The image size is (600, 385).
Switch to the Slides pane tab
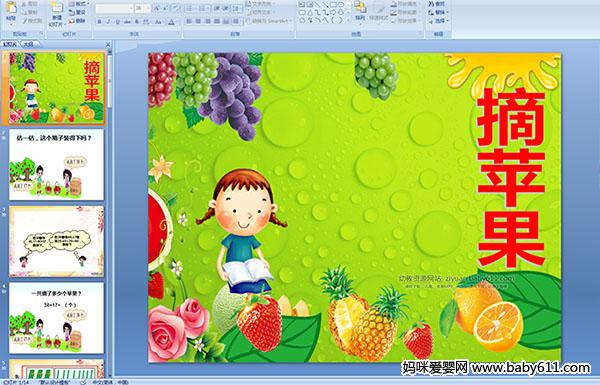[x=10, y=44]
